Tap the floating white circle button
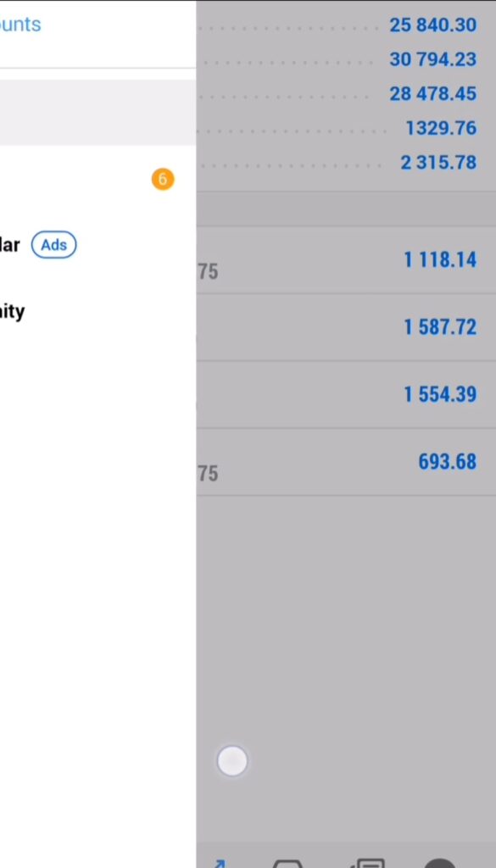 click(232, 761)
